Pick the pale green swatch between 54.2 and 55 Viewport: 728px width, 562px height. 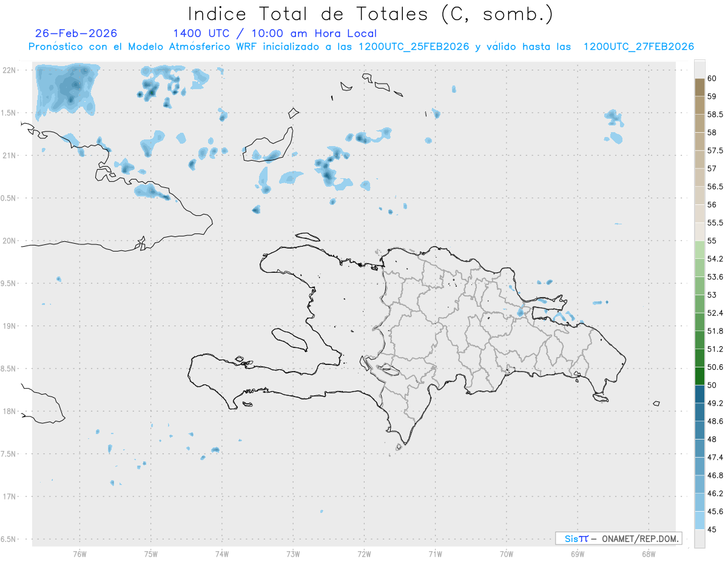tap(699, 250)
